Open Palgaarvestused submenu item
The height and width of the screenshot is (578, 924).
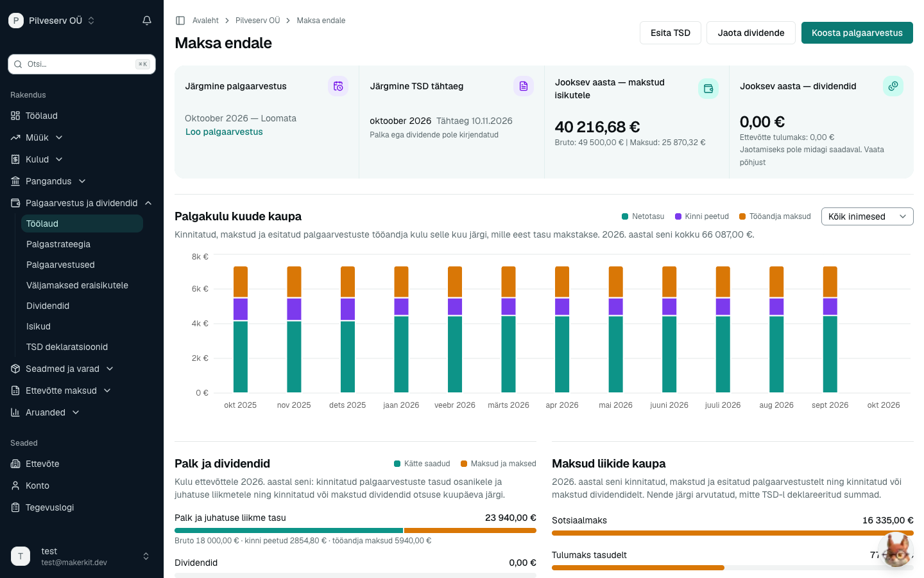tap(82, 265)
